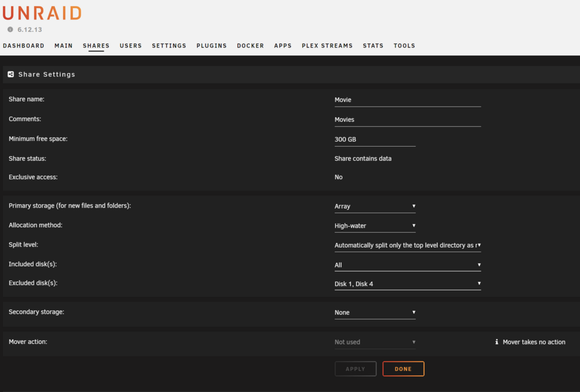Click the Share name label
The height and width of the screenshot is (392, 580).
[x=27, y=99]
